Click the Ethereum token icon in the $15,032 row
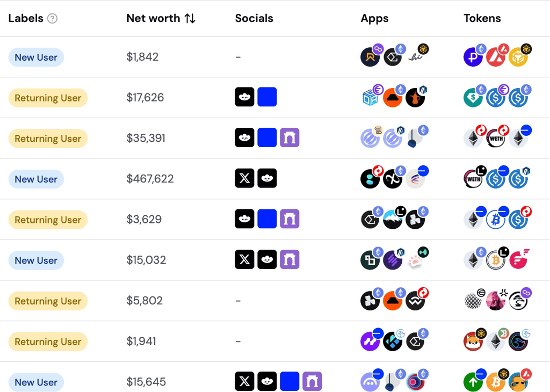 (473, 260)
